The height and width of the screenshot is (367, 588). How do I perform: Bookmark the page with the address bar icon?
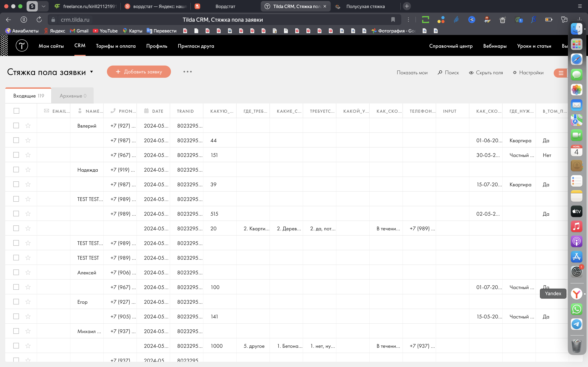pyautogui.click(x=393, y=20)
